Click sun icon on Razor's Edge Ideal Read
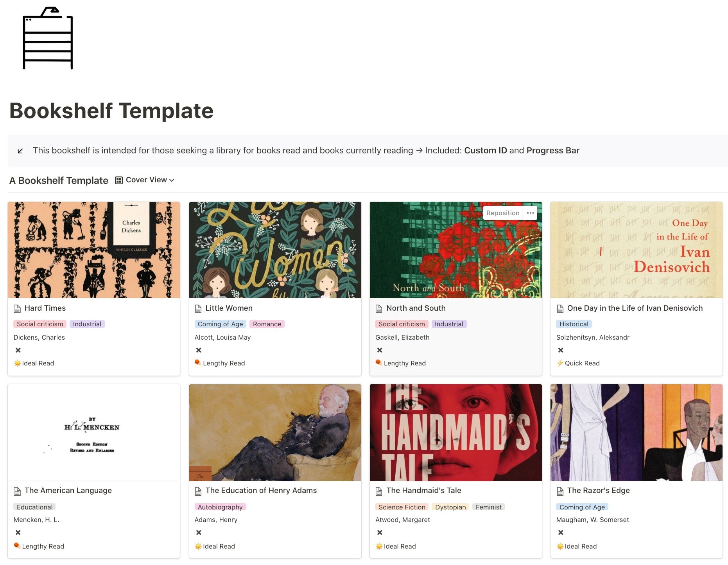 [x=560, y=546]
